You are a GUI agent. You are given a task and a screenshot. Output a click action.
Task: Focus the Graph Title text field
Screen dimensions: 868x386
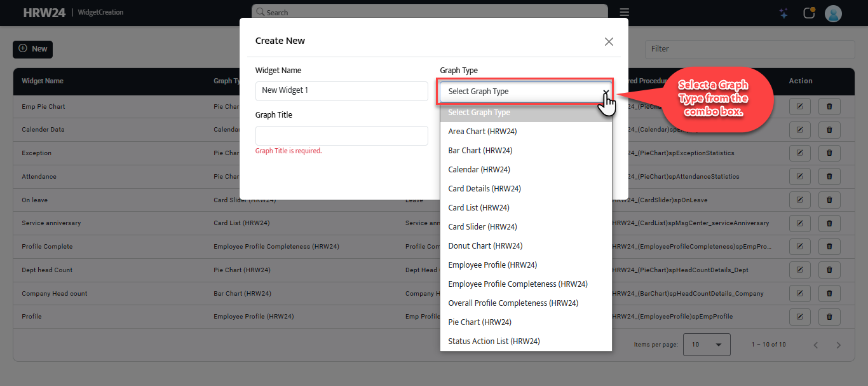point(341,135)
